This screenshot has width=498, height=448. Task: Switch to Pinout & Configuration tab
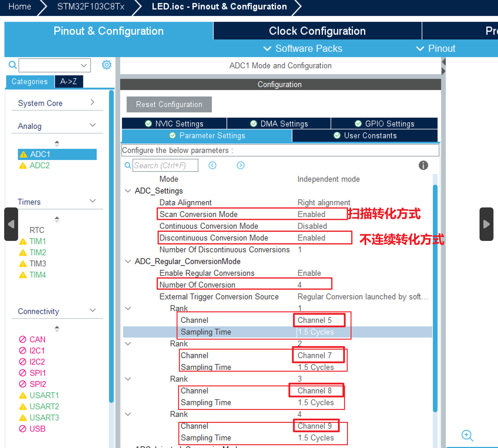tap(108, 31)
